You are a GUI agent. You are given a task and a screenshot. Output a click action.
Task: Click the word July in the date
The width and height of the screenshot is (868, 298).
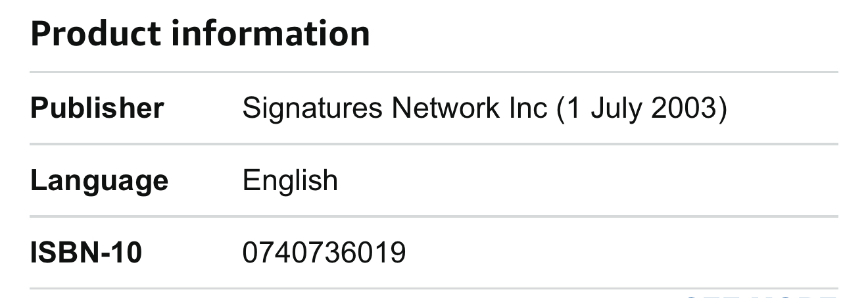point(616,109)
